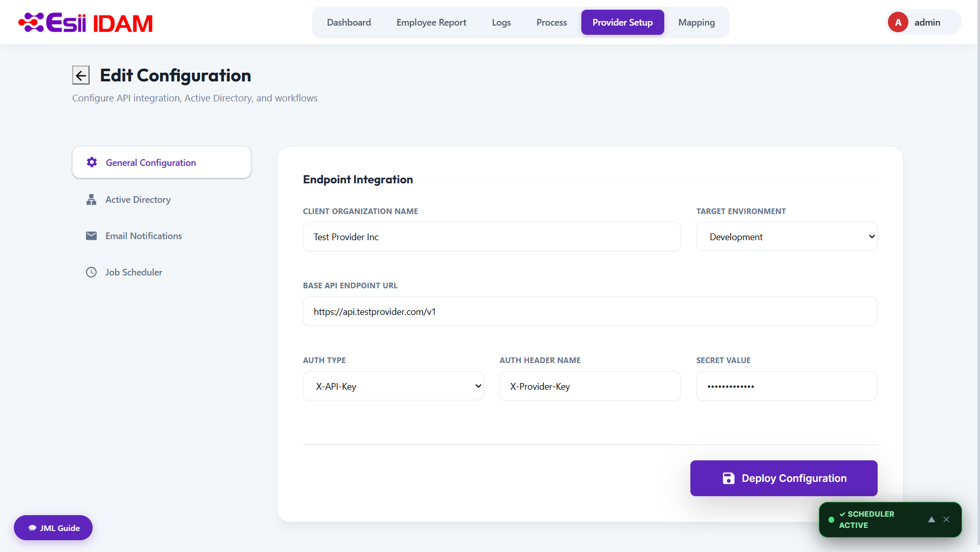Click the Deploy Configuration button
The width and height of the screenshot is (980, 552).
point(783,478)
